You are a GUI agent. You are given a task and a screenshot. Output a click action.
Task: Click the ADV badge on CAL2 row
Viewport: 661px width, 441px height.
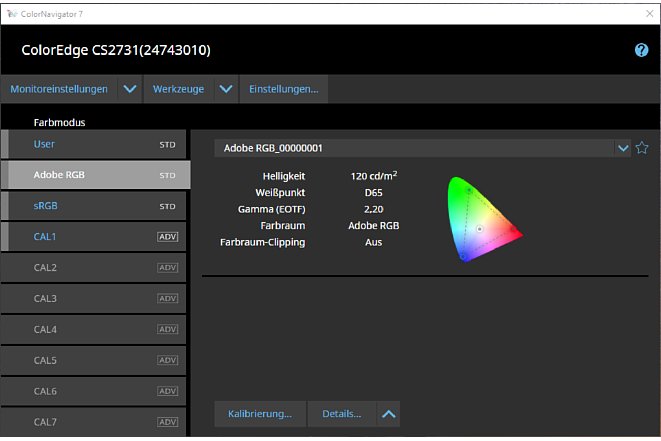(x=167, y=268)
